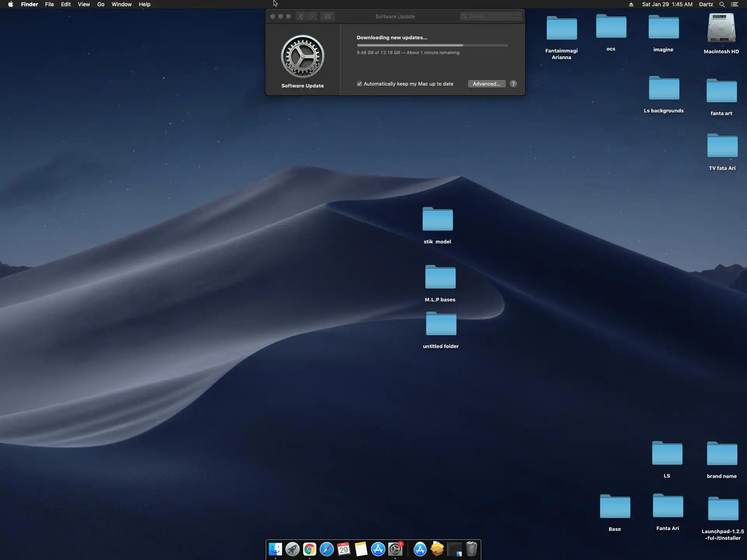Open the Go menu
The height and width of the screenshot is (560, 747).
click(x=101, y=4)
